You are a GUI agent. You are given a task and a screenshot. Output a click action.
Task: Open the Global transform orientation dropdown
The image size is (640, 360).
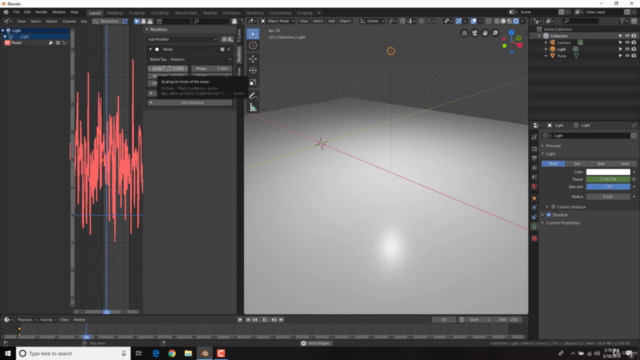coord(372,21)
